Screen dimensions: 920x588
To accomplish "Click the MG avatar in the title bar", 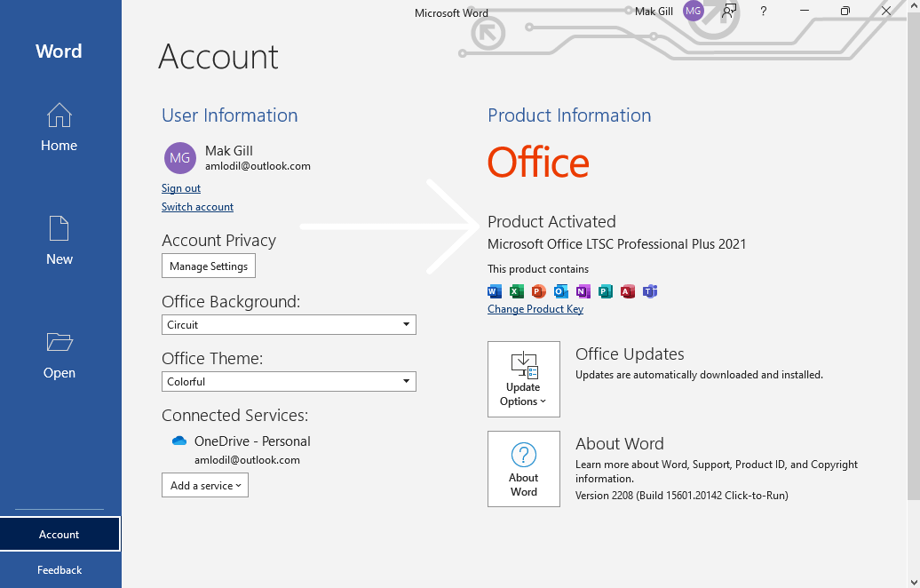I will 693,11.
